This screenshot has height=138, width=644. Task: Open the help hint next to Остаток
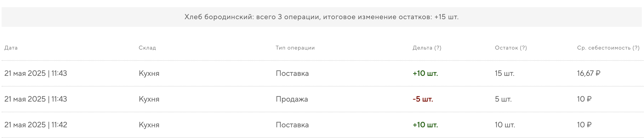pyautogui.click(x=523, y=48)
